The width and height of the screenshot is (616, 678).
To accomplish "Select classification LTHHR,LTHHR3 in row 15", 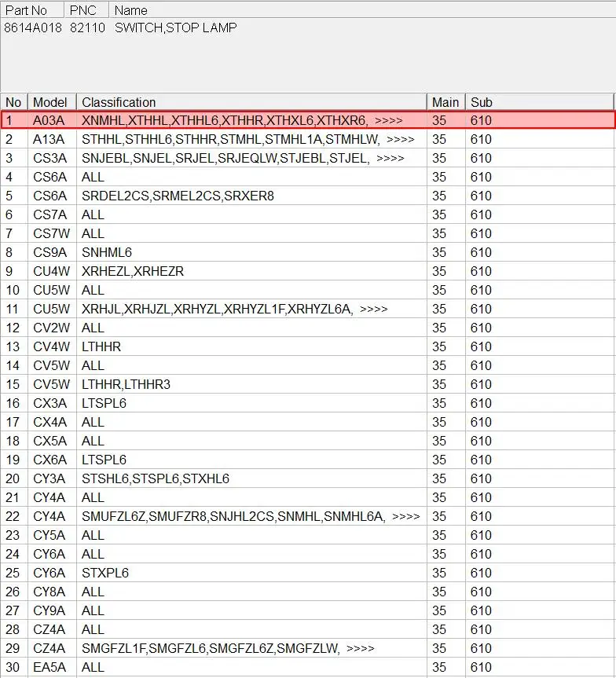I will pyautogui.click(x=126, y=384).
